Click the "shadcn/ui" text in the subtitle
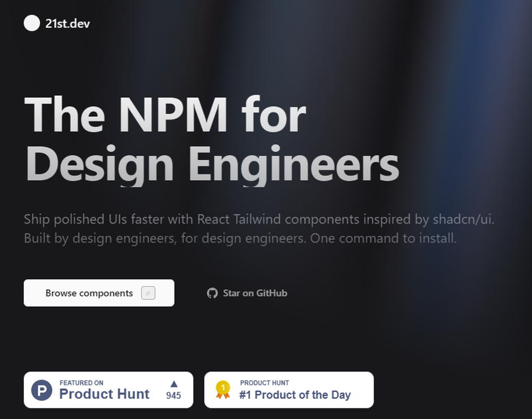Image resolution: width=532 pixels, height=419 pixels. [463, 219]
